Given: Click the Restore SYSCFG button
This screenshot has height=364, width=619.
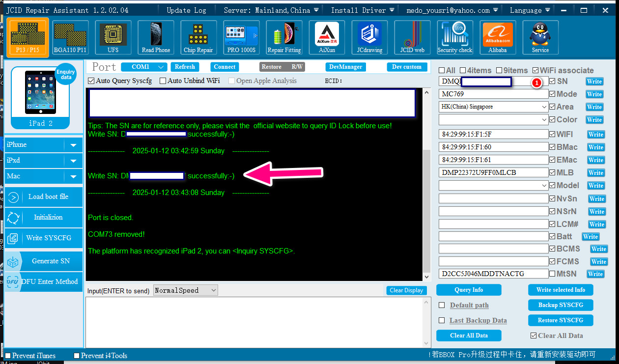Looking at the screenshot, I should 561,320.
